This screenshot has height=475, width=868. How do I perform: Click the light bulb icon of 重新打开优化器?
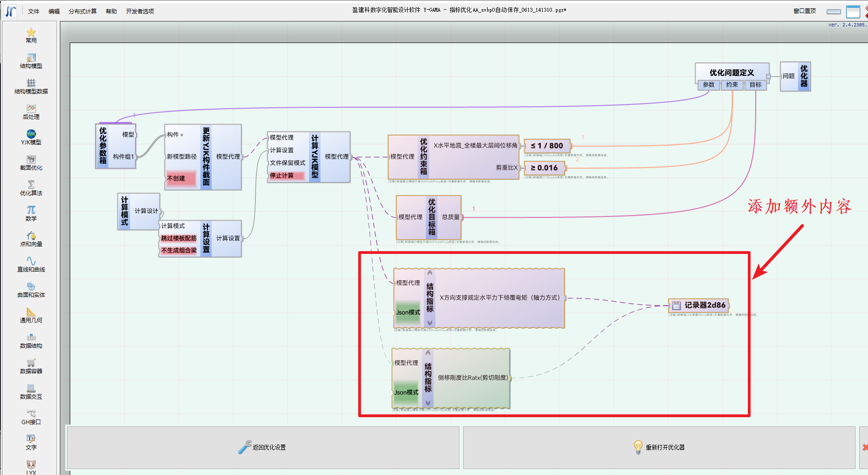tap(638, 447)
